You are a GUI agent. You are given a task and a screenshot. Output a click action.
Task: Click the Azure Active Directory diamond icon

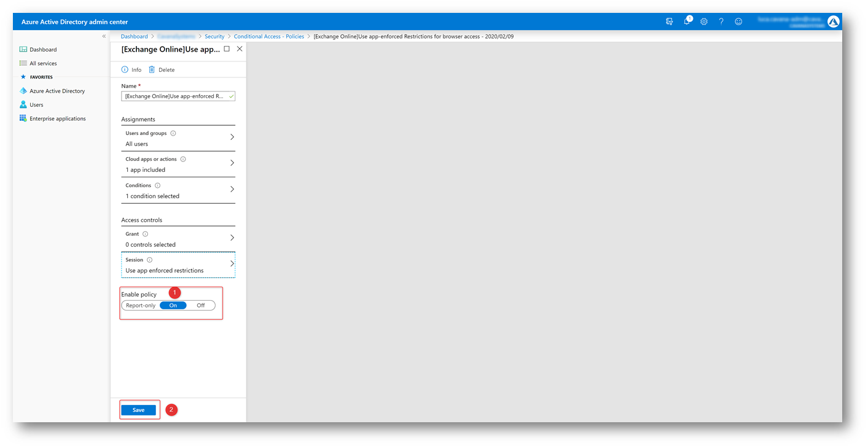pos(23,91)
